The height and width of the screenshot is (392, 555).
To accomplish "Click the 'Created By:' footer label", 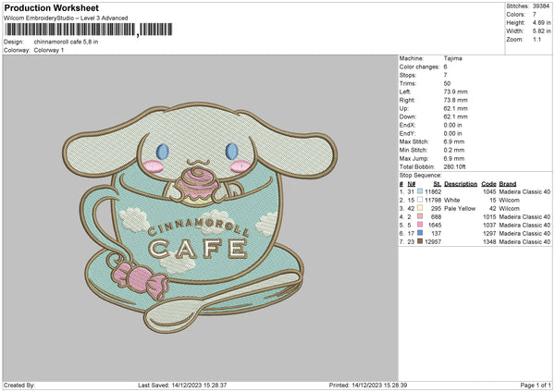I will tap(19, 386).
